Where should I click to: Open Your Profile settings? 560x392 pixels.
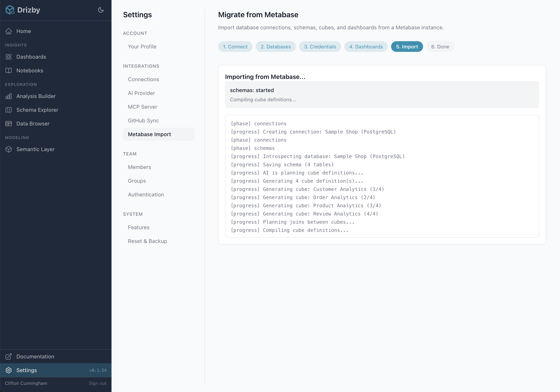[x=142, y=46]
